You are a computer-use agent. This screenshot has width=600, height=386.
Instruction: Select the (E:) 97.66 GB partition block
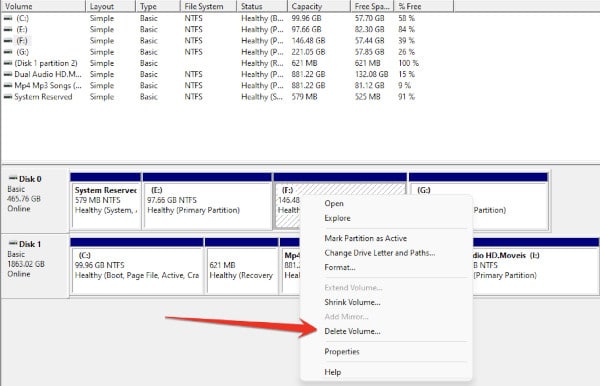tap(207, 201)
